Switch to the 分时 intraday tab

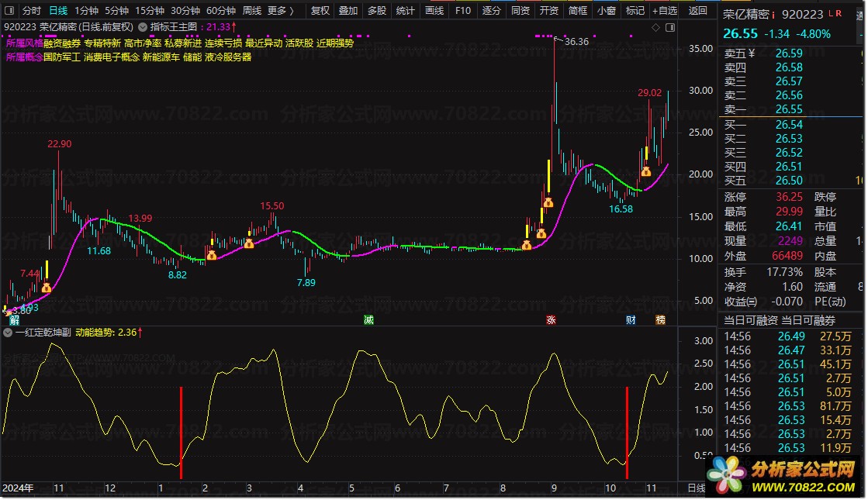tap(31, 11)
